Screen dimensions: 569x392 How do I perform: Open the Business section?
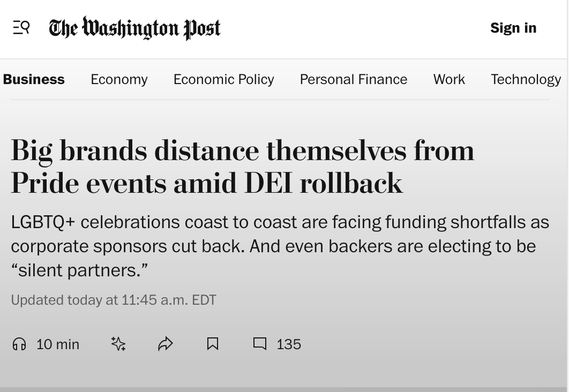[34, 79]
